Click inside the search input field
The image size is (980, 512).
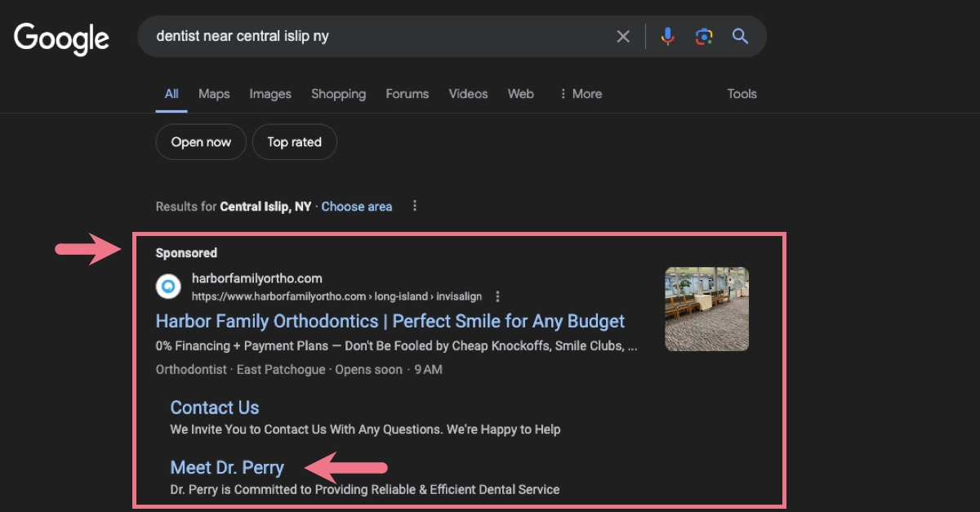[367, 36]
